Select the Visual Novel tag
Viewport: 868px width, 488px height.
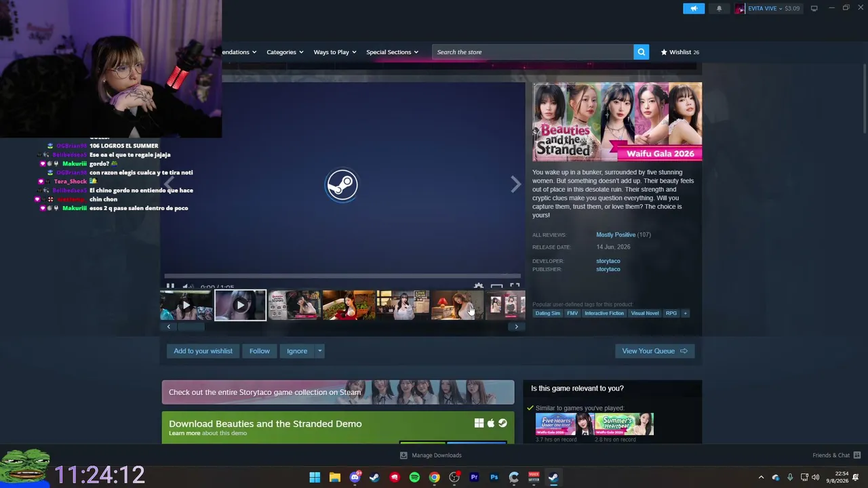pos(645,313)
